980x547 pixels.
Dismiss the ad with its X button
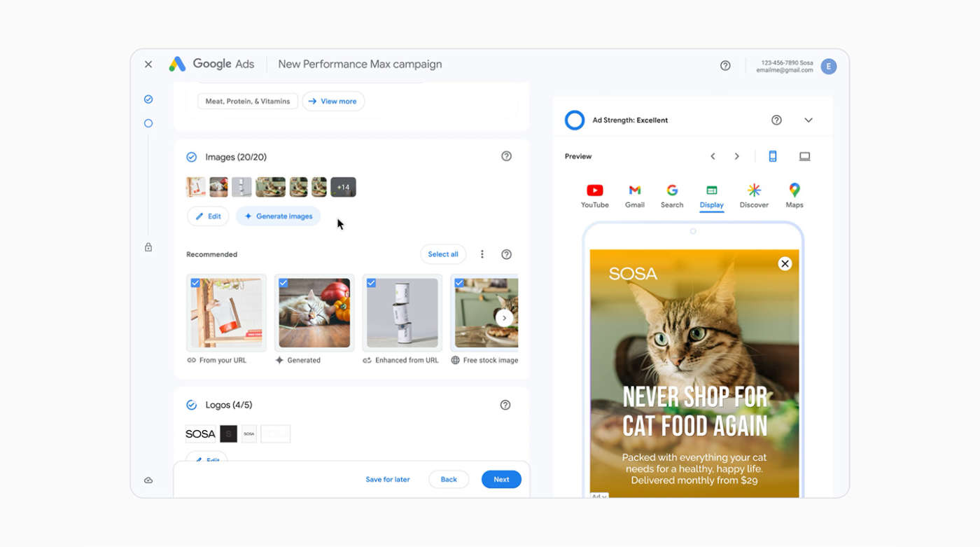pyautogui.click(x=785, y=263)
